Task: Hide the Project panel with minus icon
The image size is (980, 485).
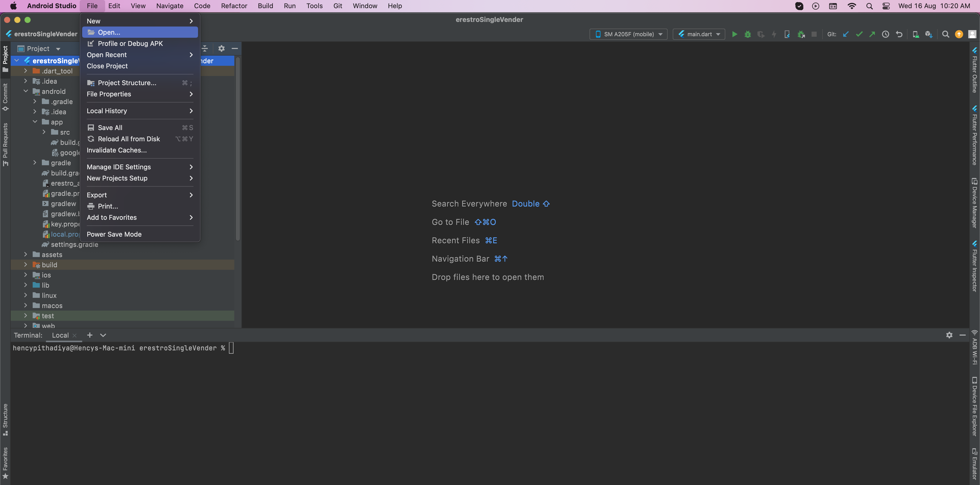Action: [x=235, y=48]
